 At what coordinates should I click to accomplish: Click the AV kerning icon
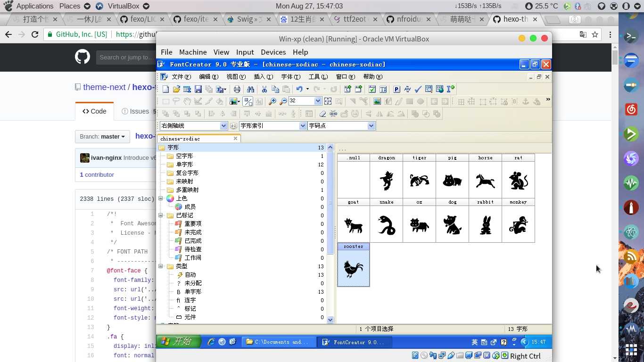[407, 89]
